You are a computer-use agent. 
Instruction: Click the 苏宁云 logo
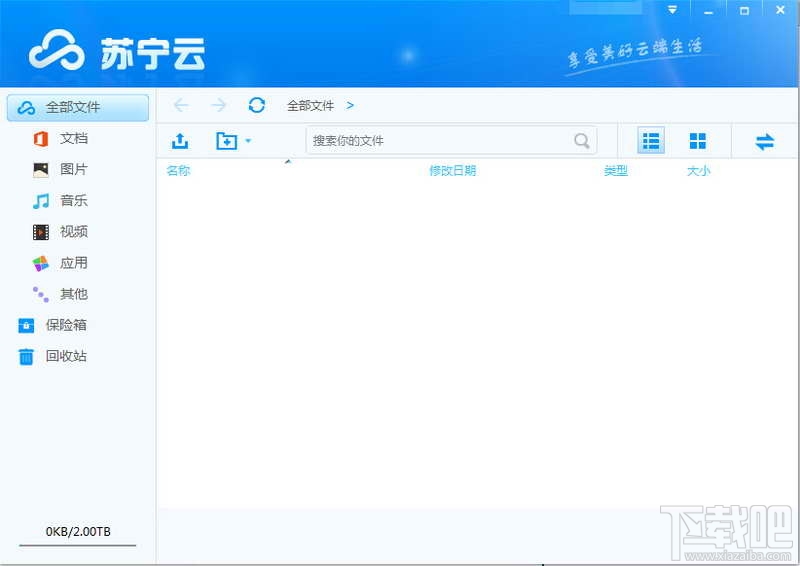click(117, 51)
